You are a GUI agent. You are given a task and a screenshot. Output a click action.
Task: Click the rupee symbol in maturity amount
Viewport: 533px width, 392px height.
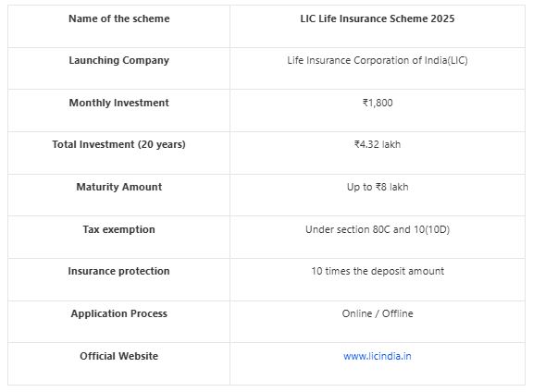378,187
